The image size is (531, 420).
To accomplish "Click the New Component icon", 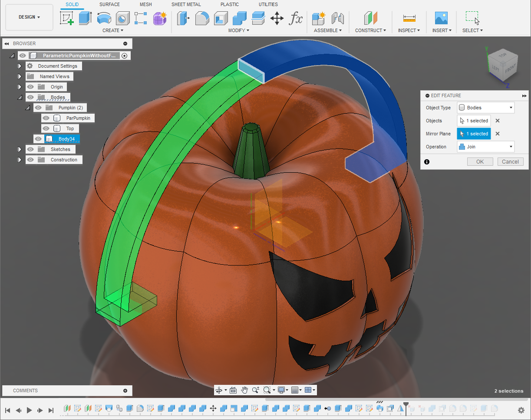I will pos(319,18).
